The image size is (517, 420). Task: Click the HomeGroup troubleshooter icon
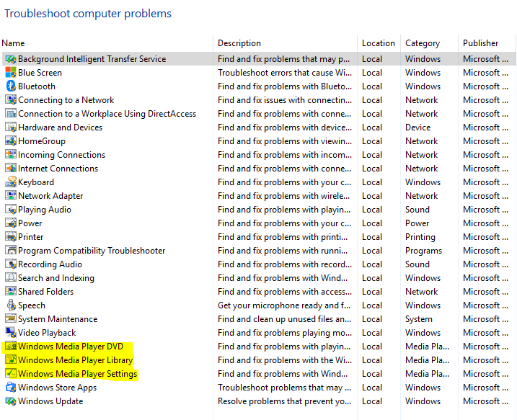11,141
